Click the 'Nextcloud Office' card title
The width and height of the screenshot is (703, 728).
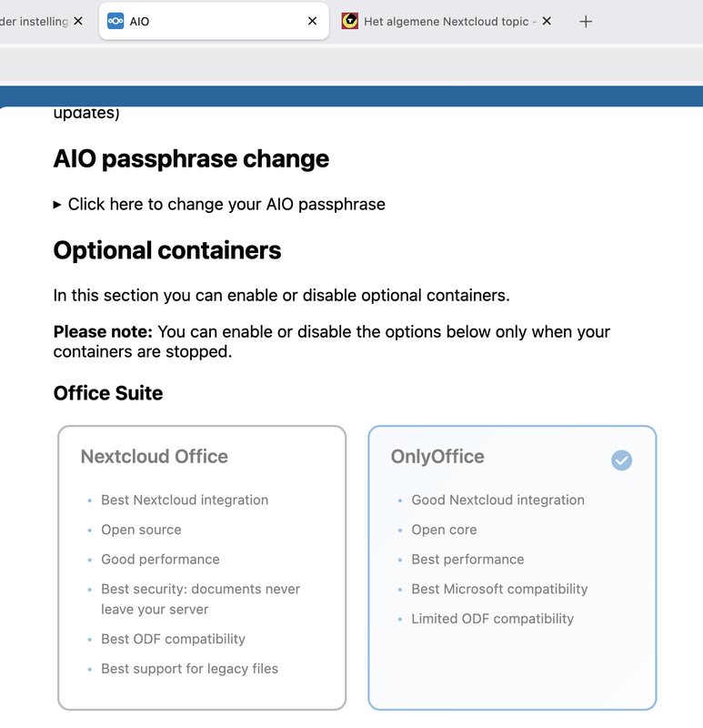[154, 457]
